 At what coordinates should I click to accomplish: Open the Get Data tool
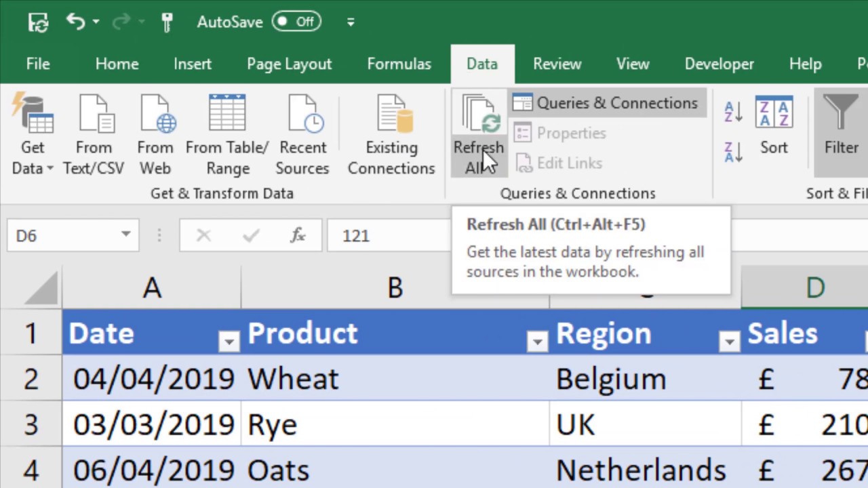point(32,134)
